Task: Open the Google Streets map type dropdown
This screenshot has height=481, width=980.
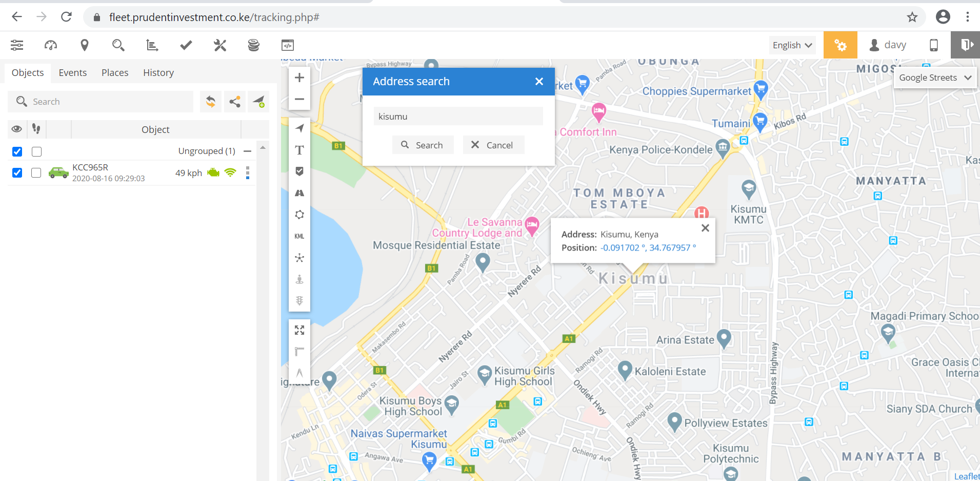Action: tap(934, 78)
